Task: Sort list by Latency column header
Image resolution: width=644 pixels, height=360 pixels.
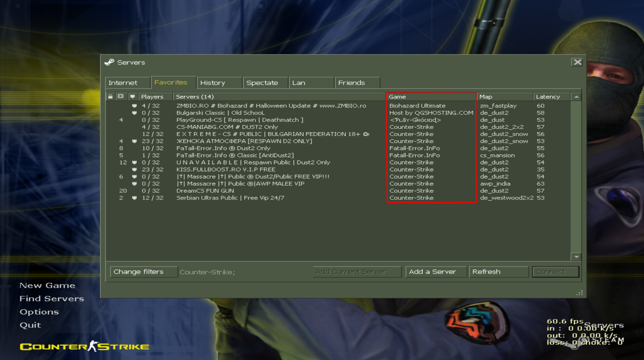Action: click(552, 97)
